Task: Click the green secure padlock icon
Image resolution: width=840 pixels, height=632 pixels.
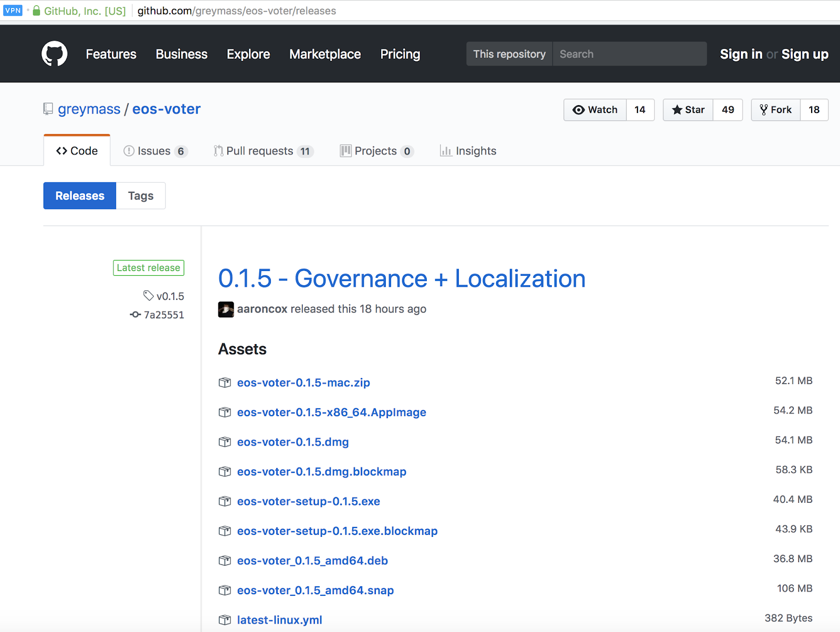Action: 36,11
